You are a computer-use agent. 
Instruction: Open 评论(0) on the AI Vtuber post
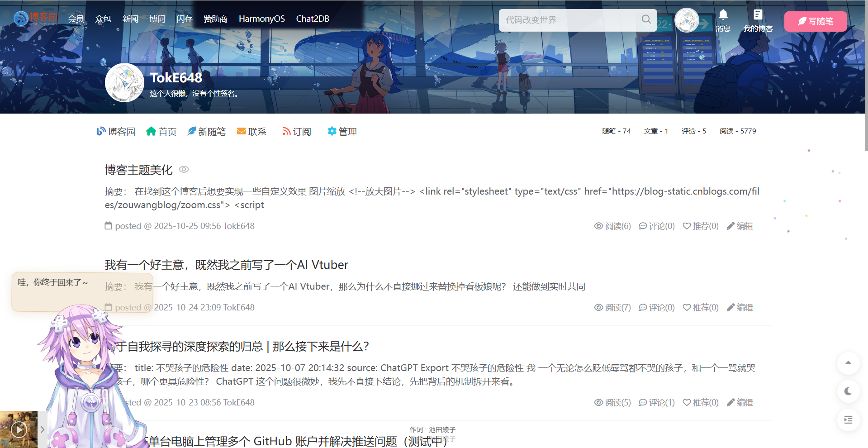click(657, 307)
